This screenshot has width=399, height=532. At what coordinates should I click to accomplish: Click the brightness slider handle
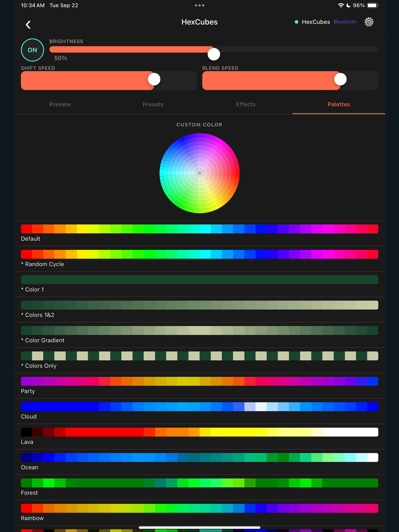point(214,54)
